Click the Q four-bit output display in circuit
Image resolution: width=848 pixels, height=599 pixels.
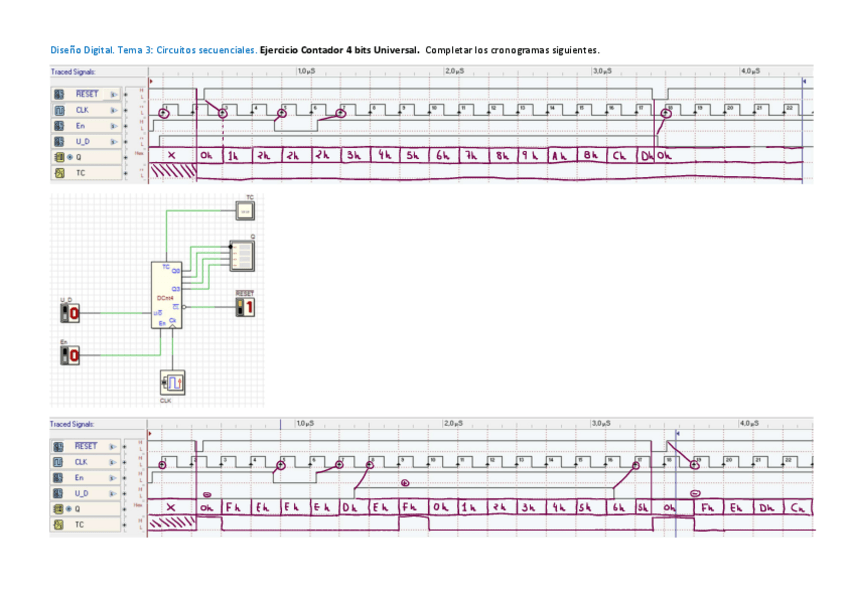click(243, 255)
